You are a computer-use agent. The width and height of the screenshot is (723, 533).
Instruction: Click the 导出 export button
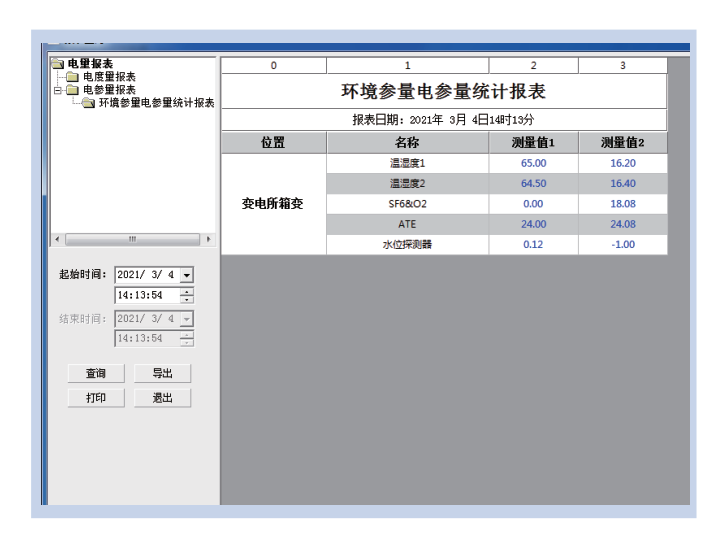point(162,374)
